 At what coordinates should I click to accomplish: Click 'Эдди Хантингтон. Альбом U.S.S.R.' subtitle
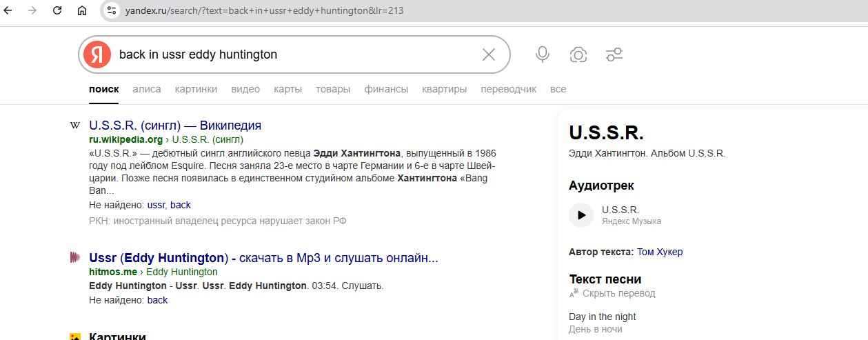(647, 153)
